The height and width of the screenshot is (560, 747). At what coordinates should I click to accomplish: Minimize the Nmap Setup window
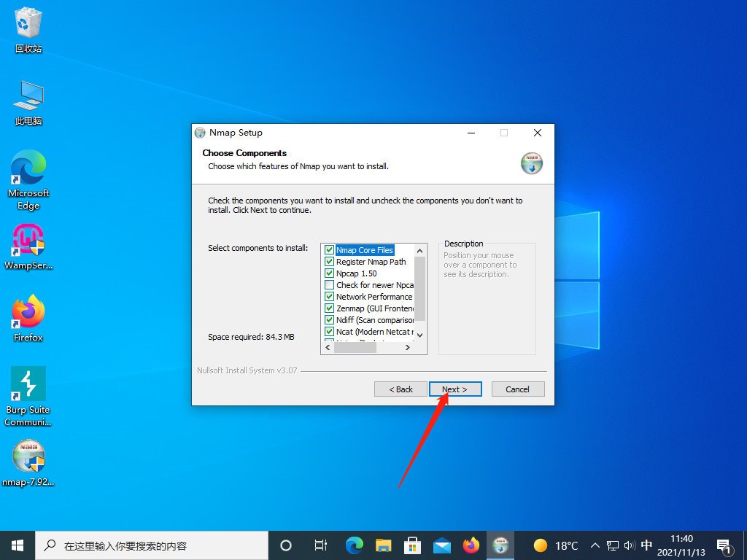point(471,133)
